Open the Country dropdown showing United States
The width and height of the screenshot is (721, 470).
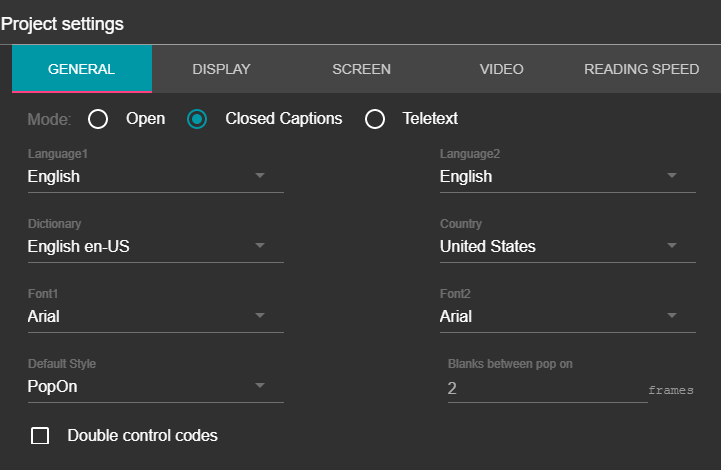[x=567, y=246]
